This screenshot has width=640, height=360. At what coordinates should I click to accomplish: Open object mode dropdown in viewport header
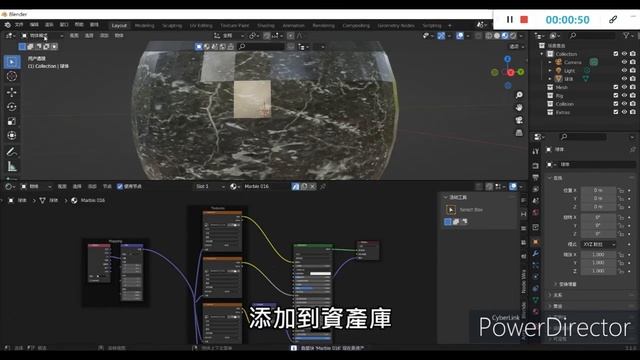pos(42,36)
